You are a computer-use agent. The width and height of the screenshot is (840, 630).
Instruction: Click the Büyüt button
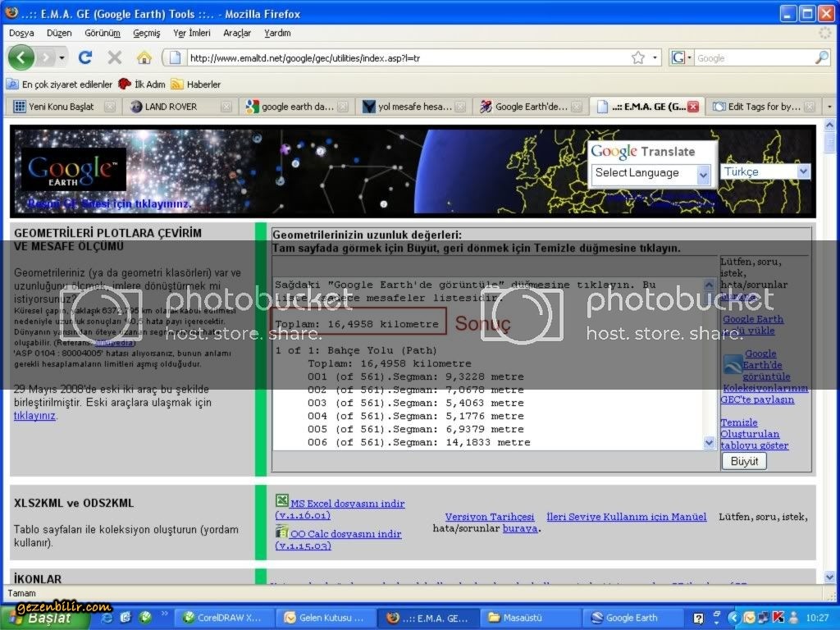(744, 461)
